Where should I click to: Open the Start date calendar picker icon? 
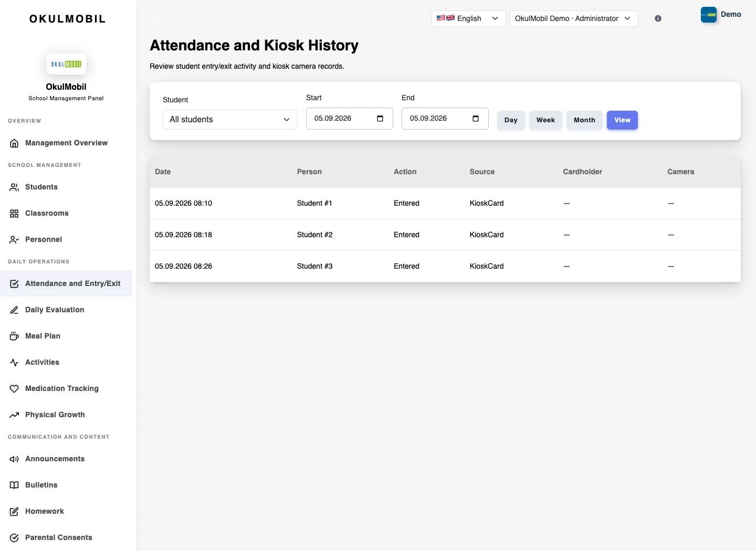click(x=380, y=119)
